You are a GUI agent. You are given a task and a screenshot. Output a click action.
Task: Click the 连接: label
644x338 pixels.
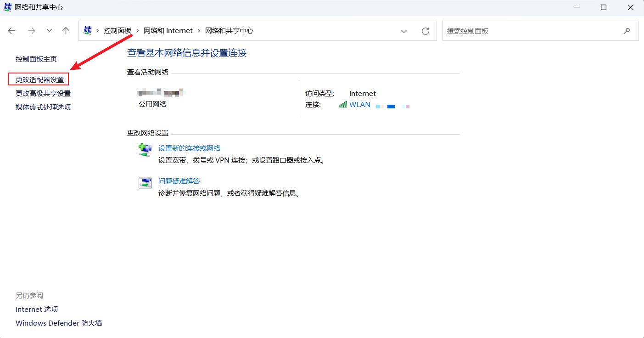tap(313, 104)
